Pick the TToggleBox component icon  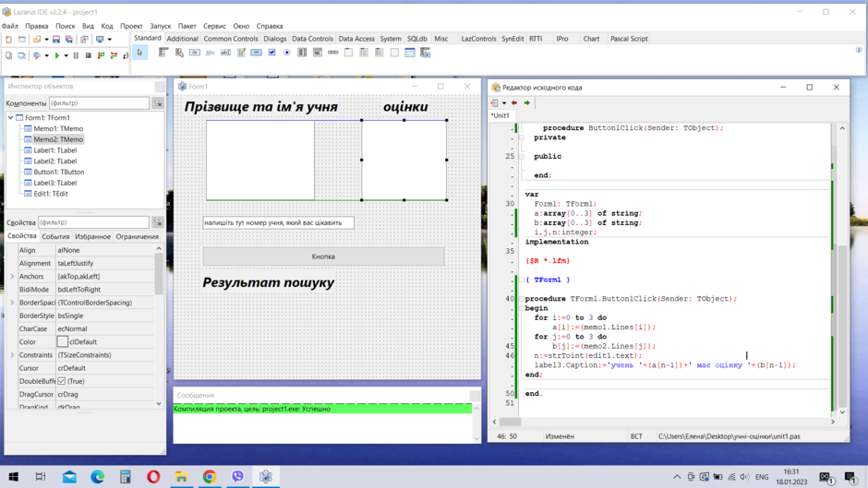pyautogui.click(x=257, y=53)
